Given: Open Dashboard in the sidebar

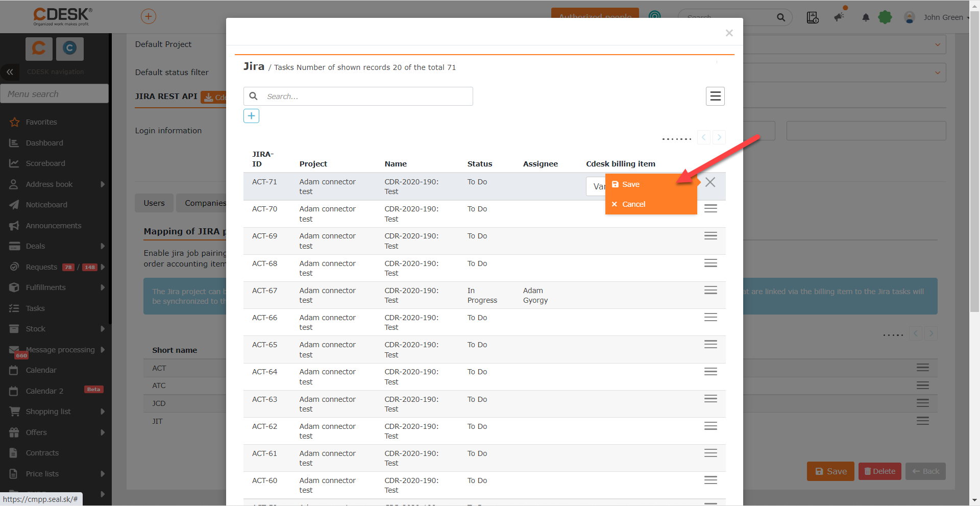Looking at the screenshot, I should click(44, 143).
